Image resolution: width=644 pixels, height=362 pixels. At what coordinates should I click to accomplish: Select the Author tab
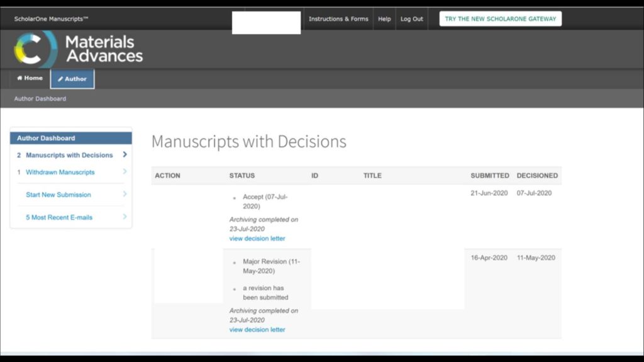click(x=72, y=79)
